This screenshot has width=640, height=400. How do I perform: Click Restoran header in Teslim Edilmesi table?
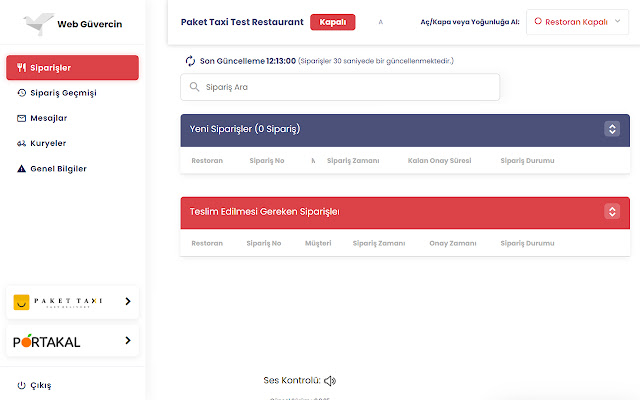tap(207, 243)
